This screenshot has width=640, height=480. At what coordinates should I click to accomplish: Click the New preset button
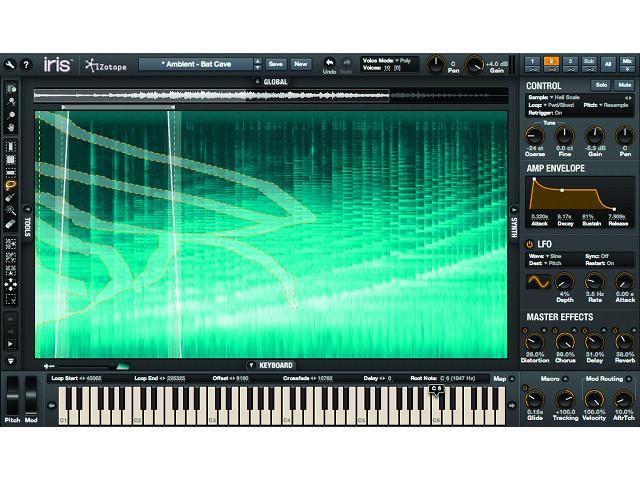click(300, 64)
